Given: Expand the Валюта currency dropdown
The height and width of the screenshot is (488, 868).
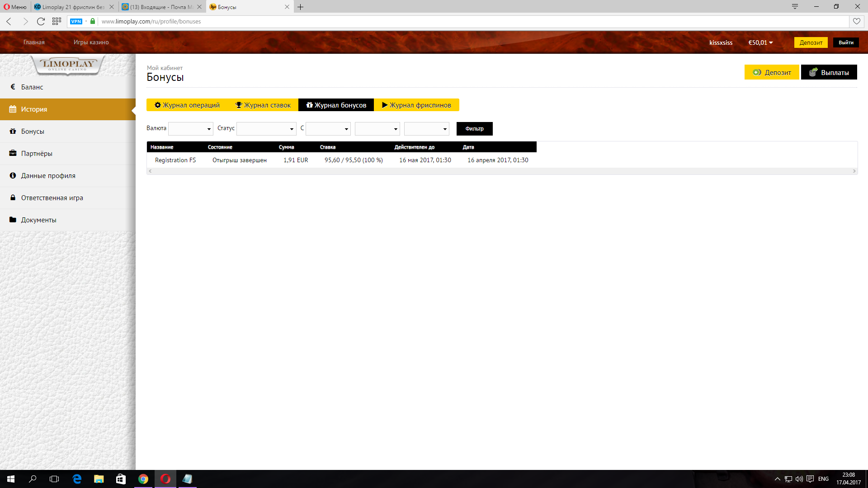Looking at the screenshot, I should [190, 129].
